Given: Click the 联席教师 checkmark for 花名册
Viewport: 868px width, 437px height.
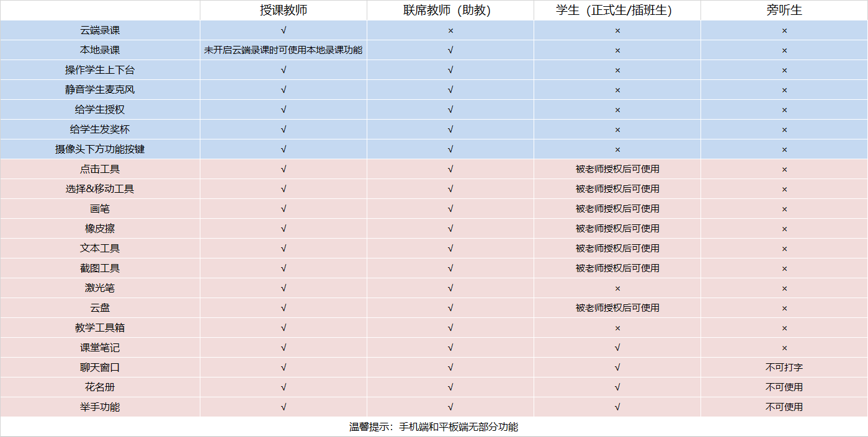Looking at the screenshot, I should [450, 387].
